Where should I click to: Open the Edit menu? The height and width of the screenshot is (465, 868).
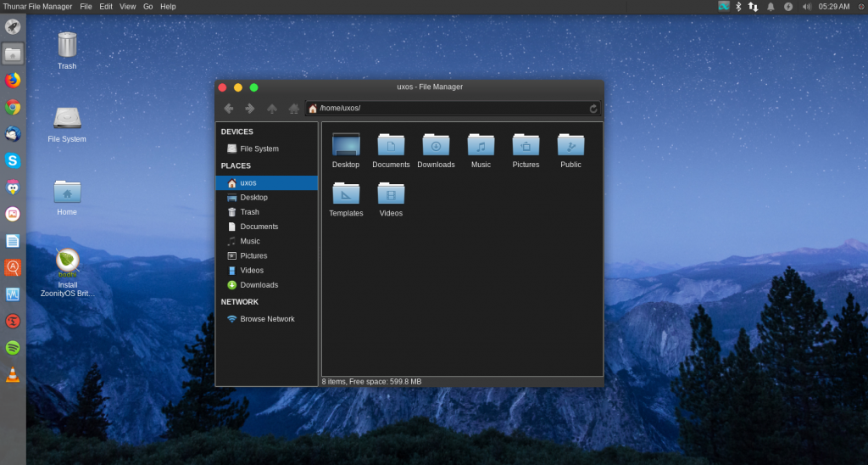click(x=106, y=6)
